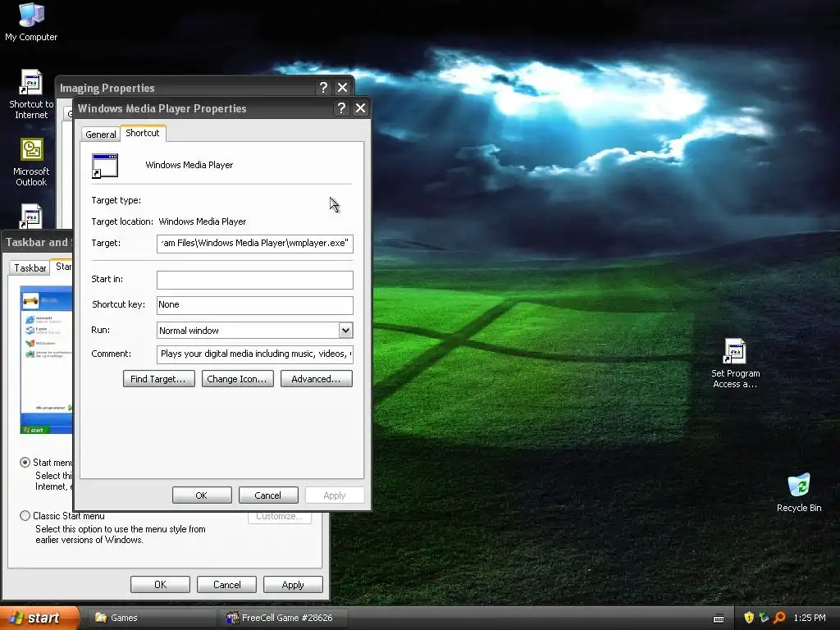Click the 'Target location:' label
840x630 pixels.
click(x=122, y=221)
